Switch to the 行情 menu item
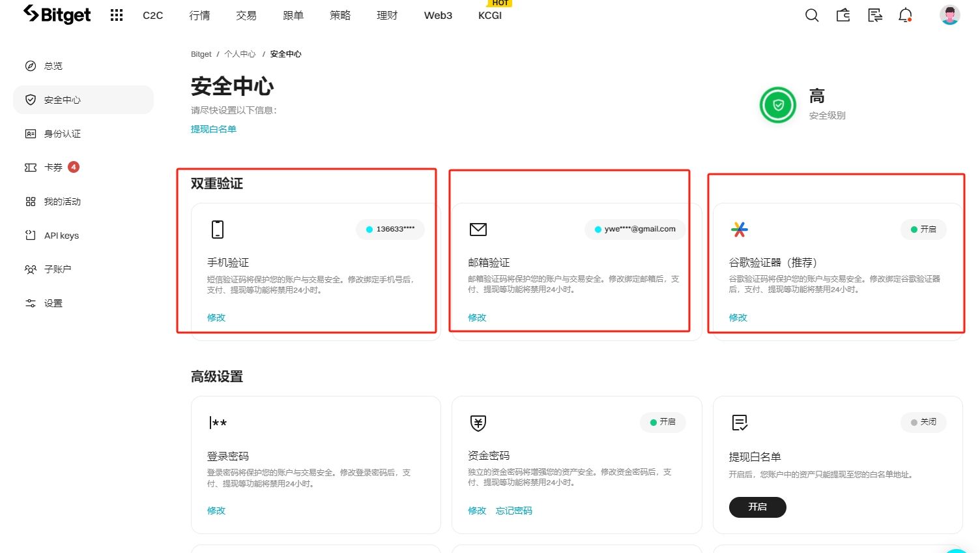Screen dimensions: 980x553 [x=199, y=15]
